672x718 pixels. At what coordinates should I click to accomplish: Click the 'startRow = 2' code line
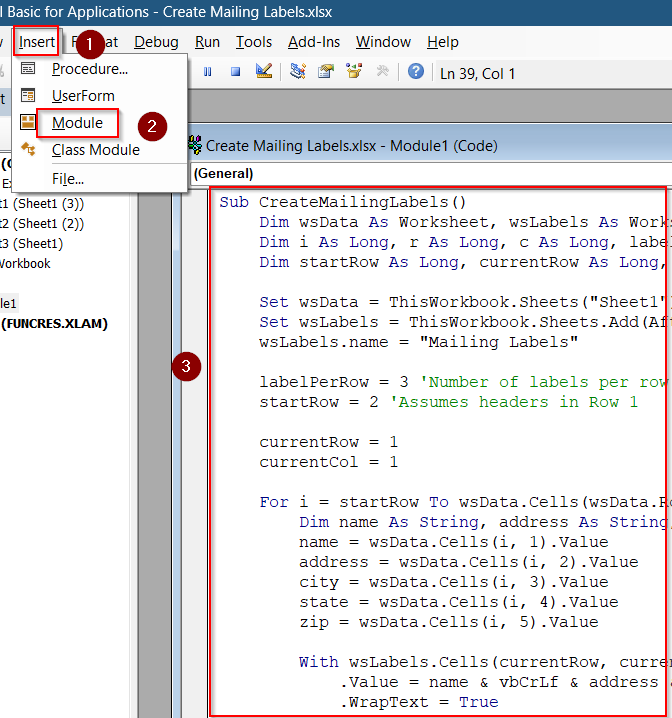pyautogui.click(x=449, y=403)
